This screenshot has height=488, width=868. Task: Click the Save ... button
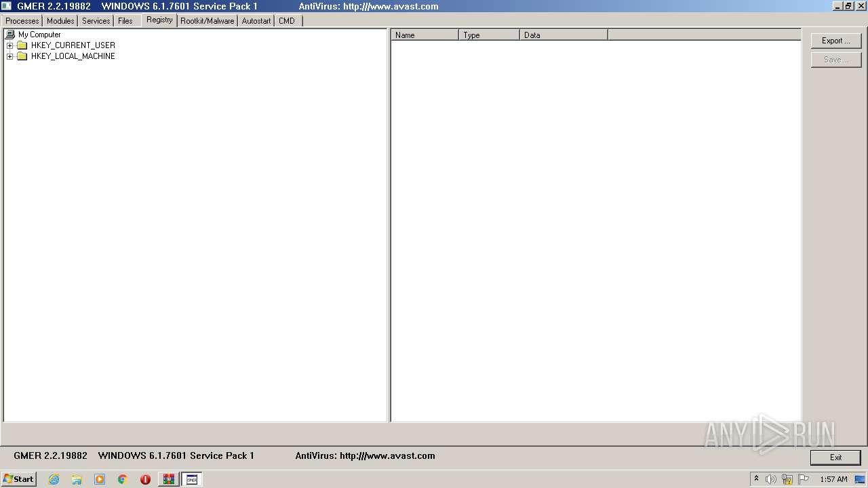coord(836,60)
